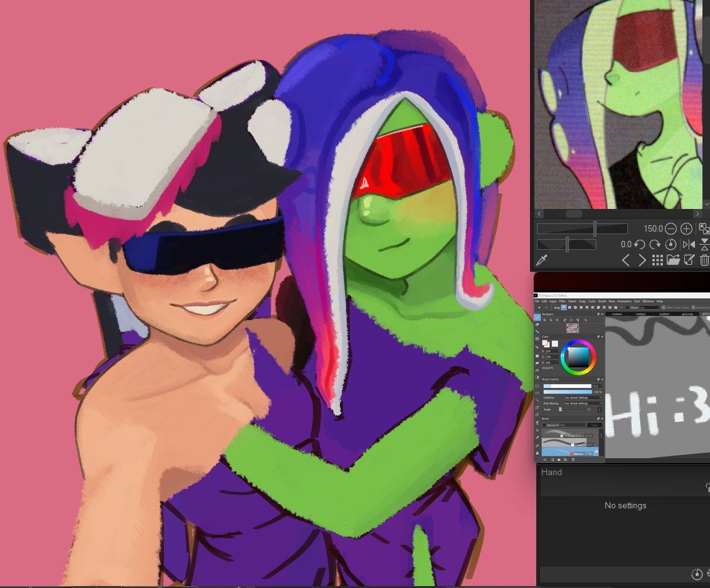
Task: Click the sub view rotation slider
Action: (x=566, y=245)
